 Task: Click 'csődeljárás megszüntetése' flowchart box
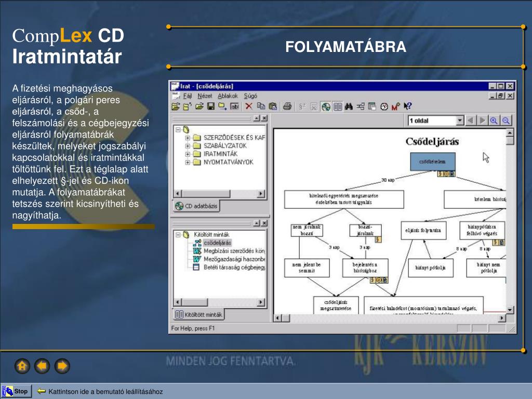(x=336, y=305)
